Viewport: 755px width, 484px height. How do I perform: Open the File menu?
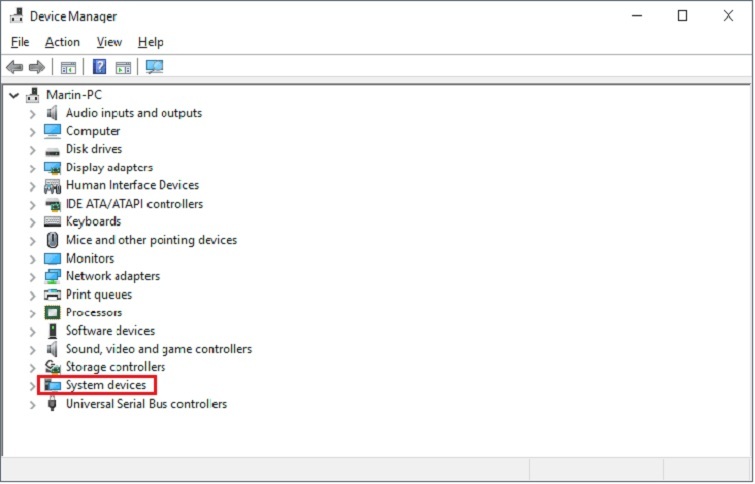pyautogui.click(x=20, y=42)
